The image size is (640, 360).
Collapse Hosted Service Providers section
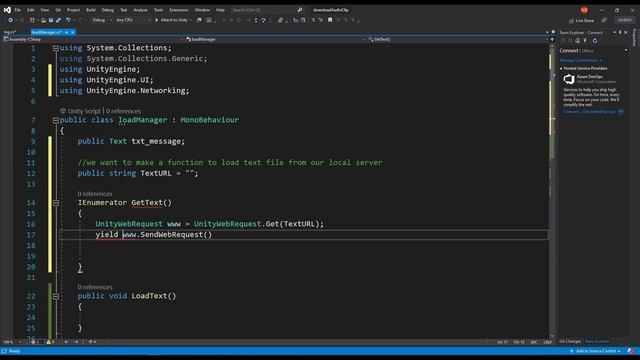point(561,68)
